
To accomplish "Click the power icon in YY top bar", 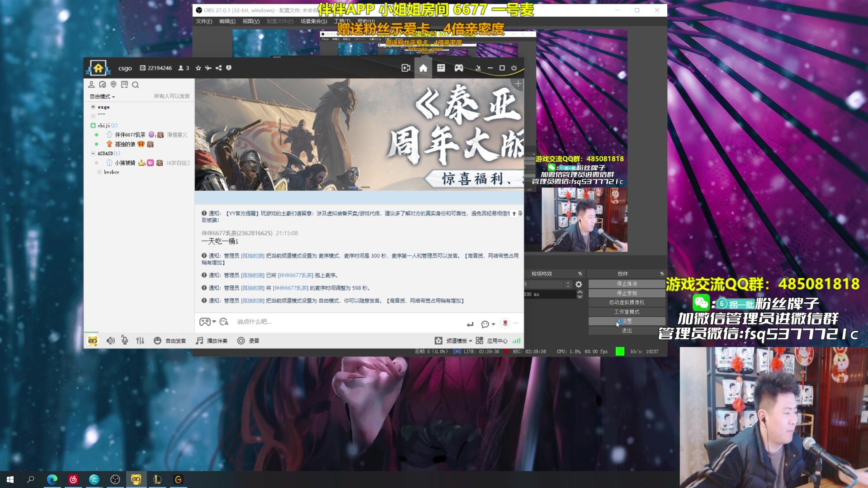I will coord(514,68).
